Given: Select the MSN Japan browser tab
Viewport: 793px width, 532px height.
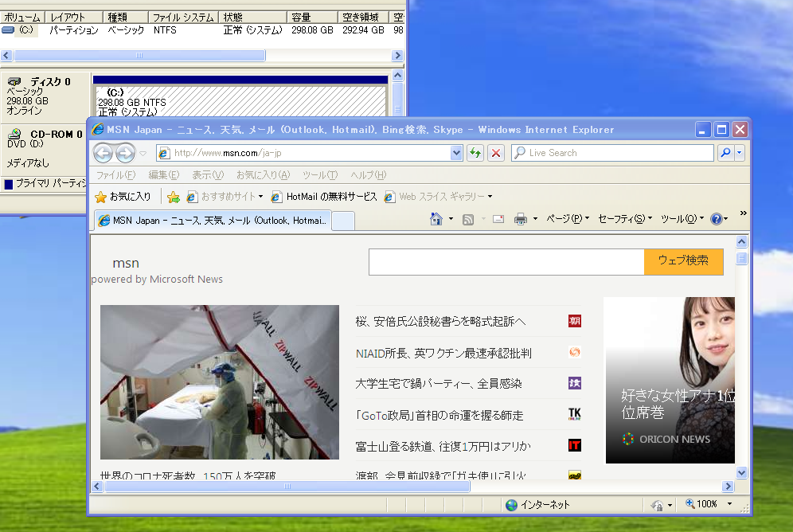Looking at the screenshot, I should (213, 221).
